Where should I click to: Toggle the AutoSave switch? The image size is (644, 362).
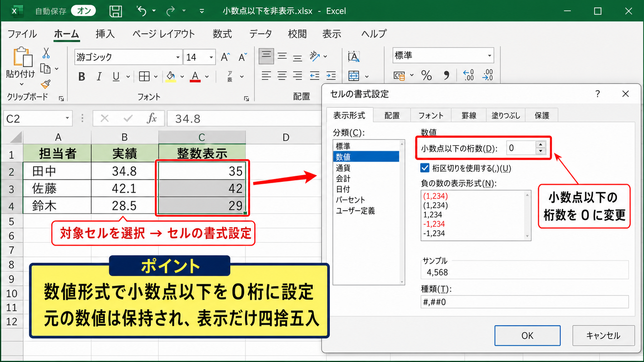[x=84, y=11]
